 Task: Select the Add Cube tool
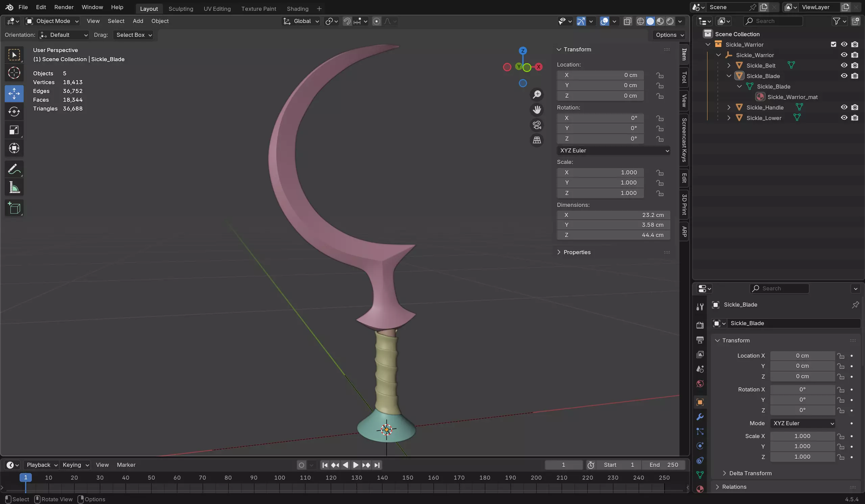pos(14,208)
